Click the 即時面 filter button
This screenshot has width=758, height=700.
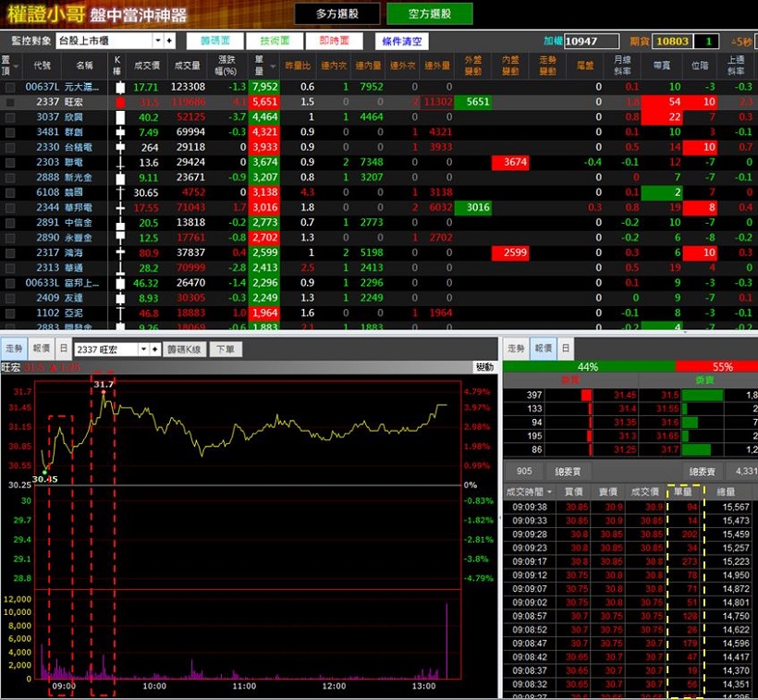(334, 41)
